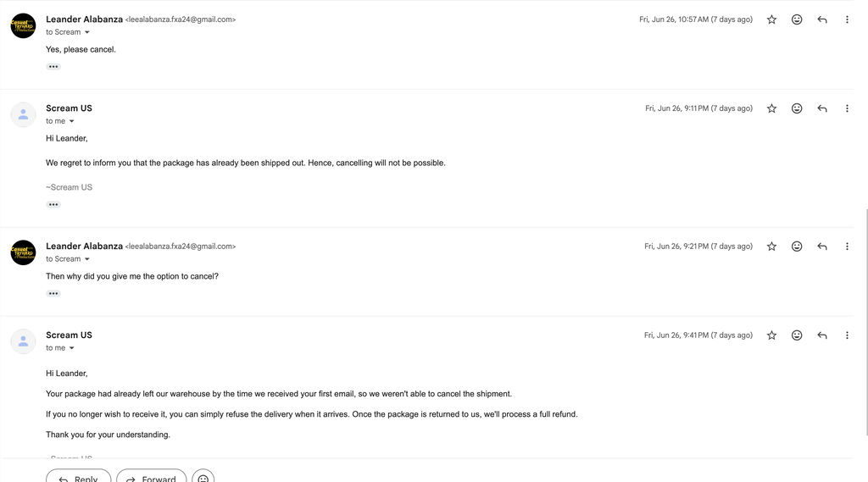Click the Forward button at bottom
The width and height of the screenshot is (868, 482).
(x=151, y=478)
